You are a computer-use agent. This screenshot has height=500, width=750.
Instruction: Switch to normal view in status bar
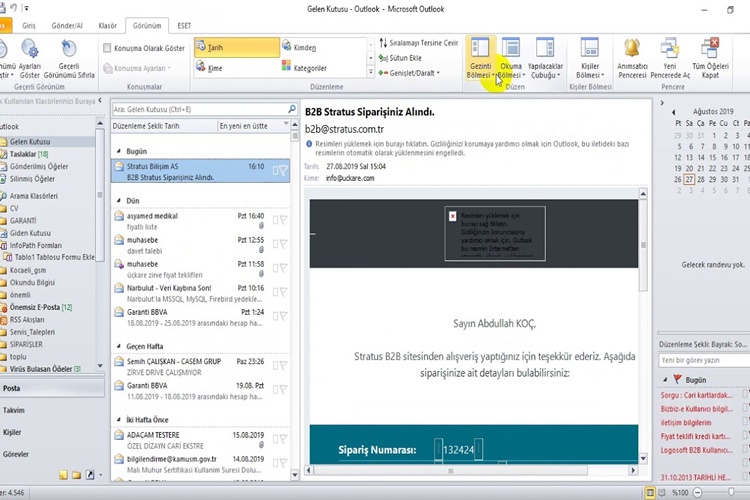tap(650, 492)
